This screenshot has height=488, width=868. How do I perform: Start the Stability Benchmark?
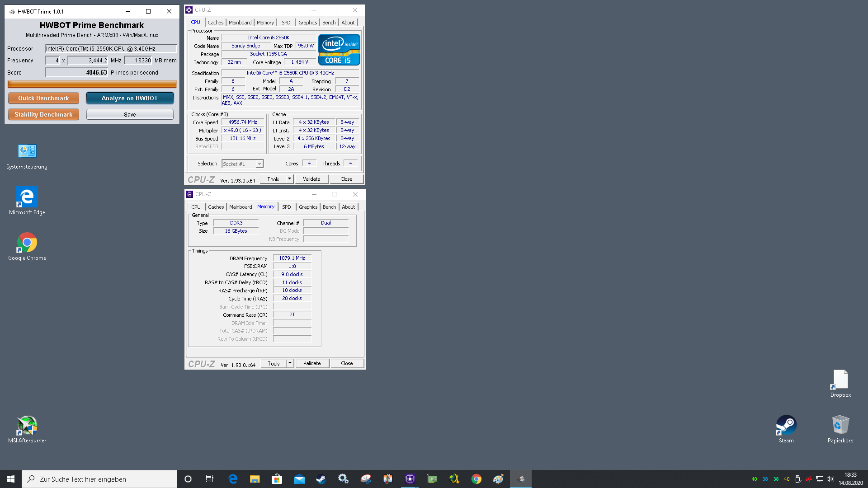pyautogui.click(x=43, y=114)
